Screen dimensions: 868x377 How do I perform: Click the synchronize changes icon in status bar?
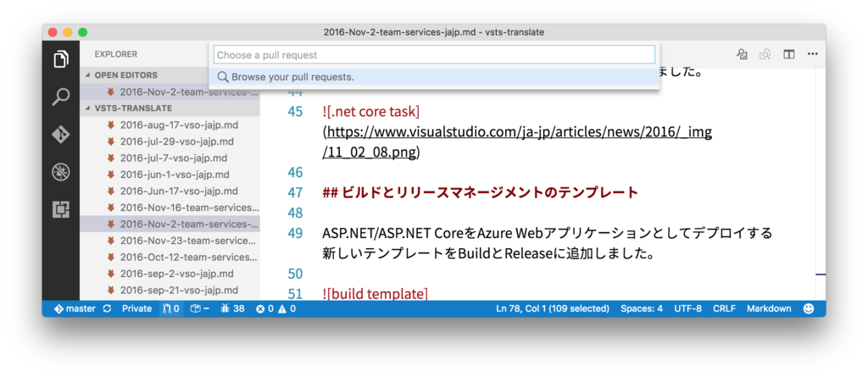108,308
